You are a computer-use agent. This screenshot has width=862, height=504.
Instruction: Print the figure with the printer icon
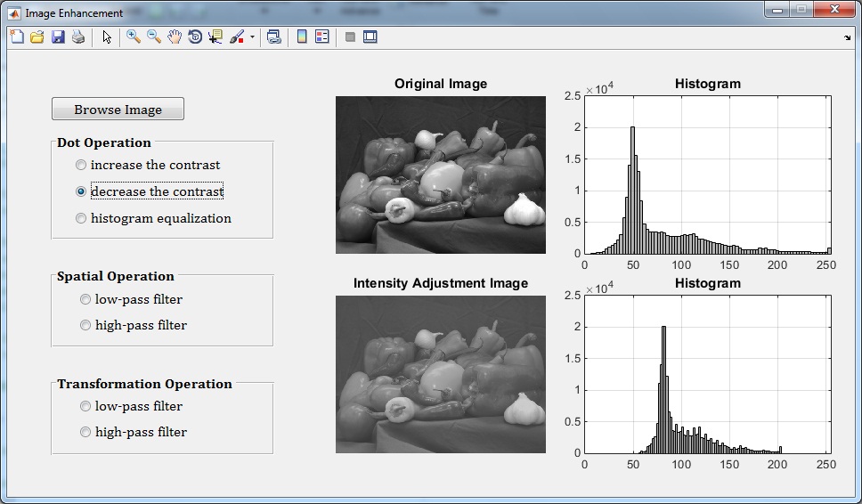78,37
